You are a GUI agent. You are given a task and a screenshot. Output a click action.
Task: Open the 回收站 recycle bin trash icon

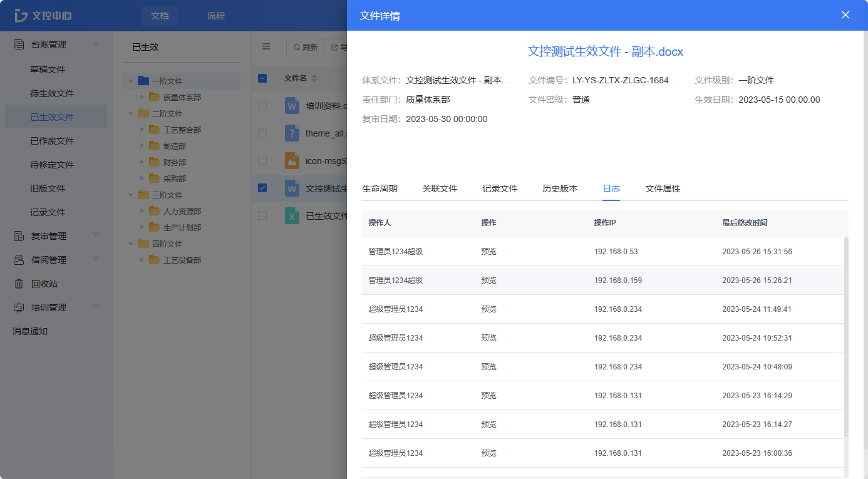[x=18, y=283]
